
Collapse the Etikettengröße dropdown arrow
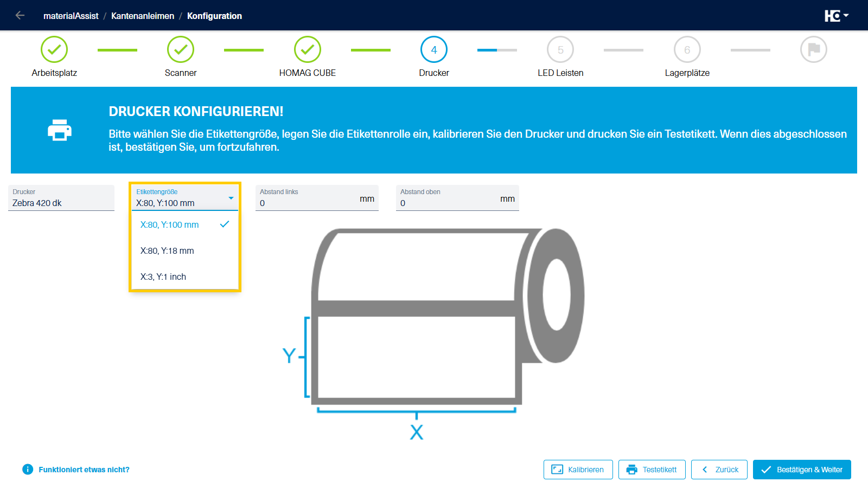tap(231, 198)
